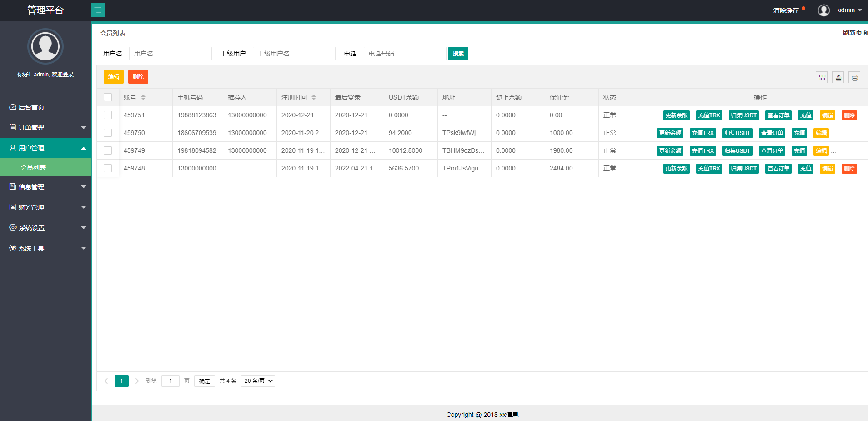Check the checkbox for account 459751

108,115
